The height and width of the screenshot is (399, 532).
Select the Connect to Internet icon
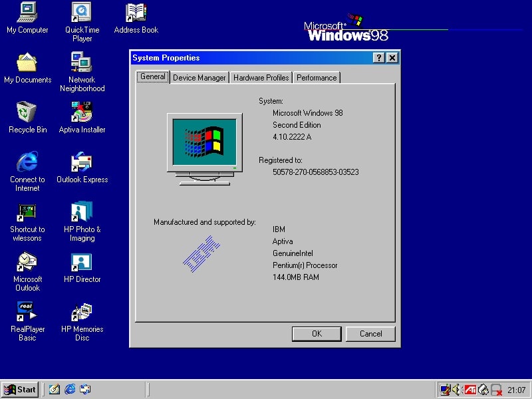pyautogui.click(x=27, y=172)
